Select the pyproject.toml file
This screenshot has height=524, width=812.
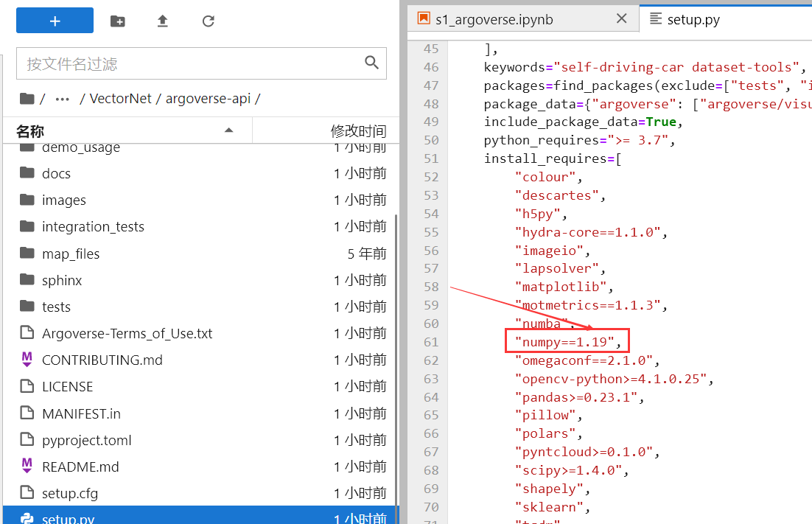[x=86, y=440]
